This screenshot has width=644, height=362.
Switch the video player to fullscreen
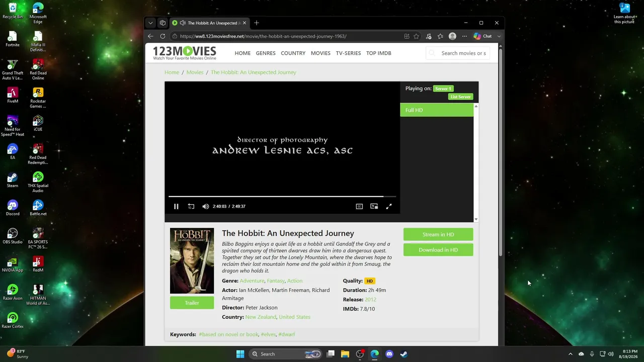coord(389,206)
